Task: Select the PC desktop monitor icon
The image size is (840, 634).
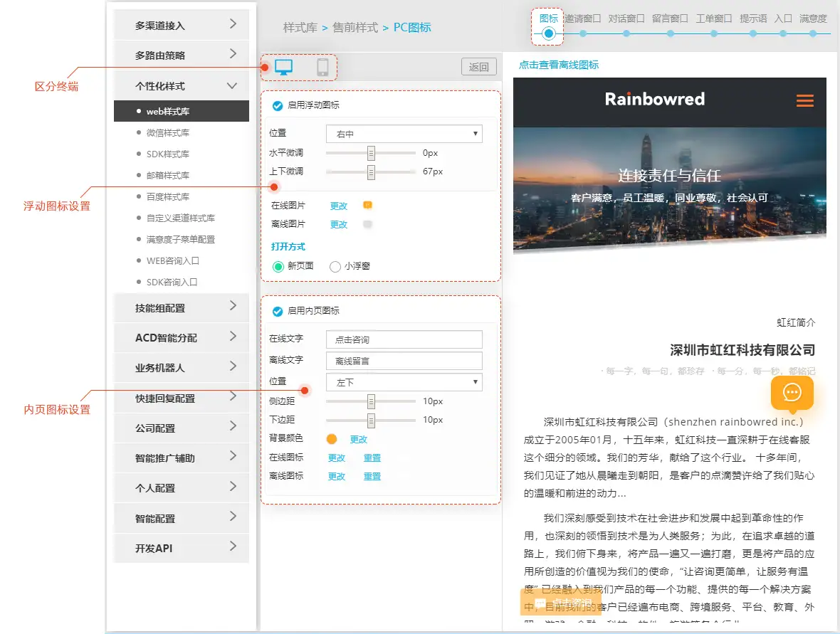Action: tap(283, 68)
